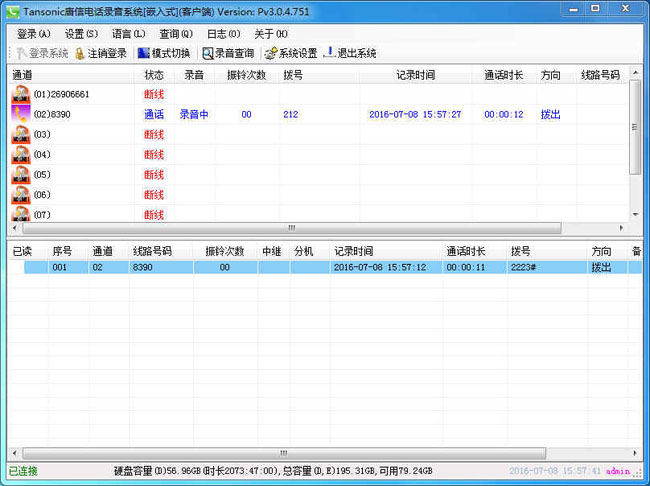The width and height of the screenshot is (650, 486).
Task: Open 录音查询 recording search
Action: coord(208,53)
